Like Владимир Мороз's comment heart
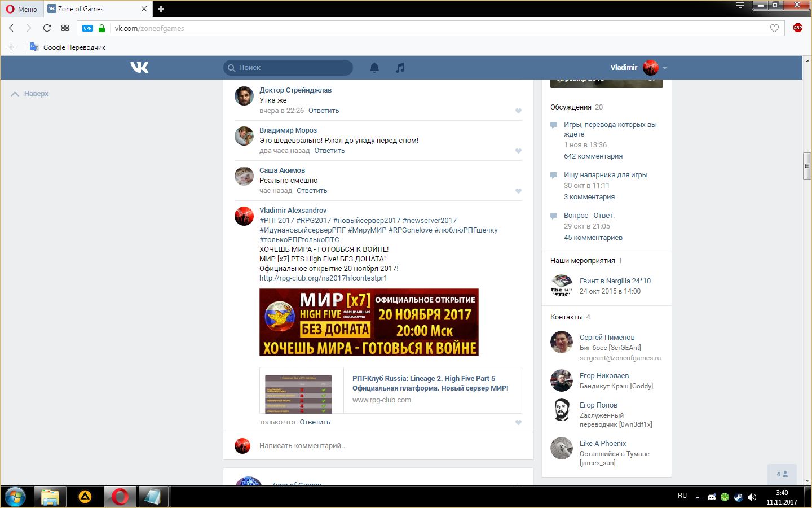 518,151
